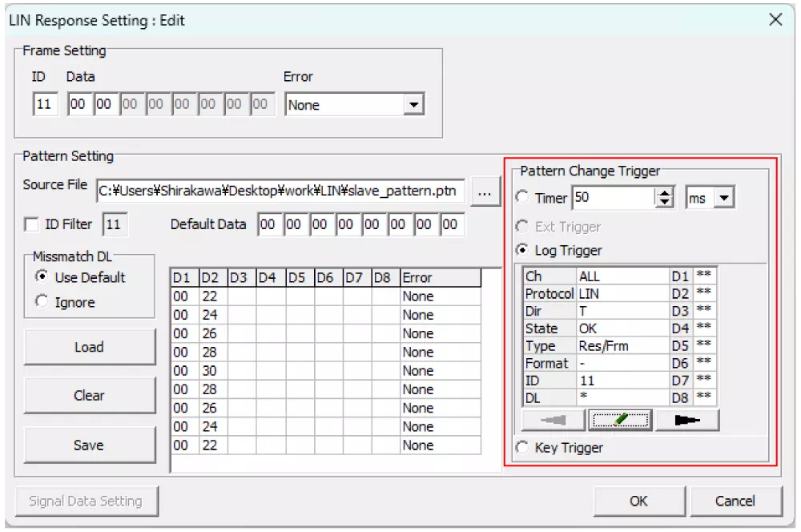The width and height of the screenshot is (801, 532).
Task: Click the Load button
Action: (x=89, y=347)
